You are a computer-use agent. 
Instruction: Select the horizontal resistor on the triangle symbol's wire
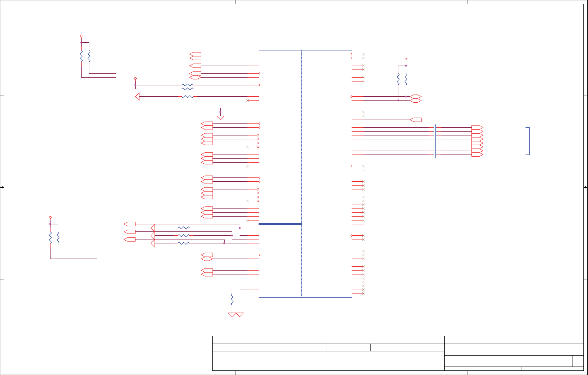coord(188,97)
